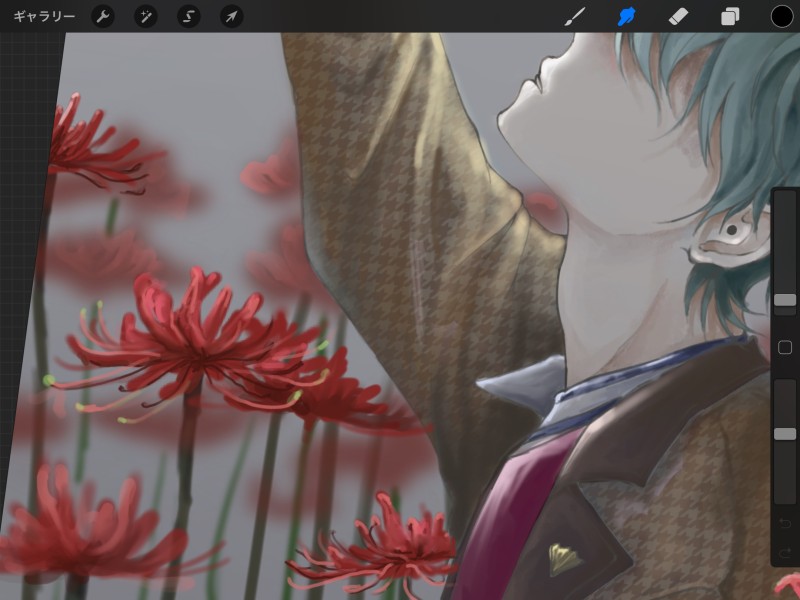
Task: Activate the Transform arrow tool
Action: pos(231,16)
